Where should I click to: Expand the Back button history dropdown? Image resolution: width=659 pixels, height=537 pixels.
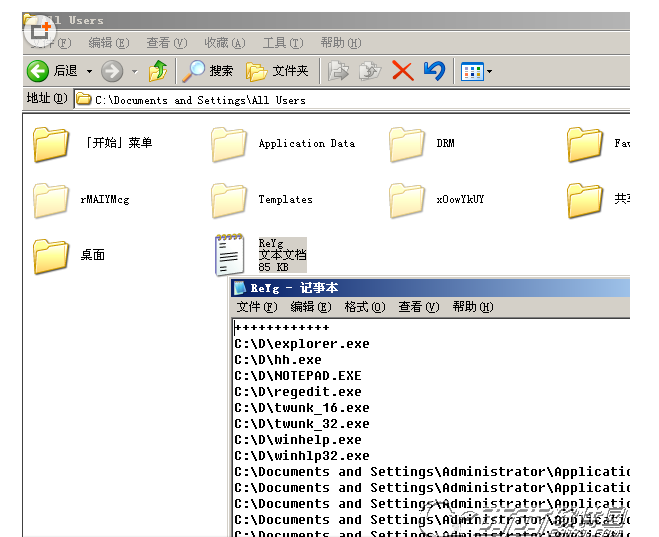pos(89,71)
